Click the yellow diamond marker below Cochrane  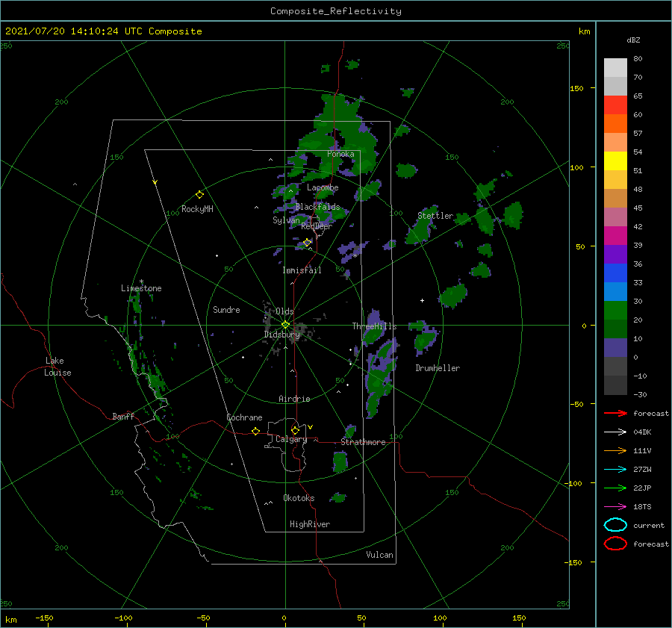(255, 432)
